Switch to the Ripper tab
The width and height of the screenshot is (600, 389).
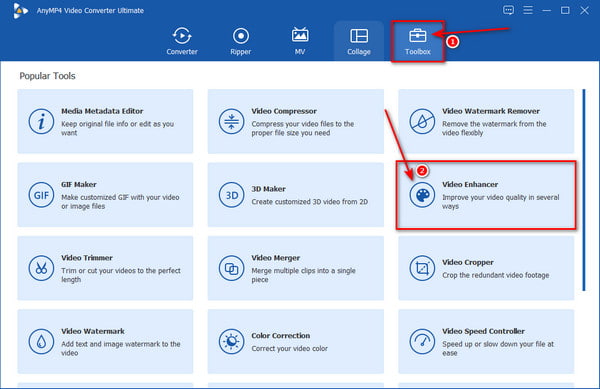pyautogui.click(x=241, y=41)
